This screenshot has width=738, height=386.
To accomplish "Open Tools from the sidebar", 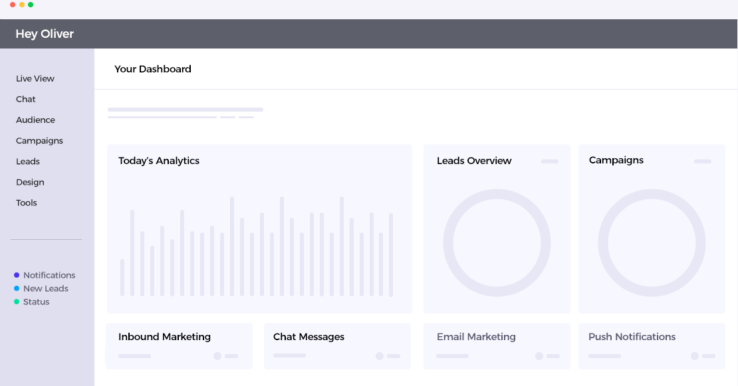I will pos(26,203).
